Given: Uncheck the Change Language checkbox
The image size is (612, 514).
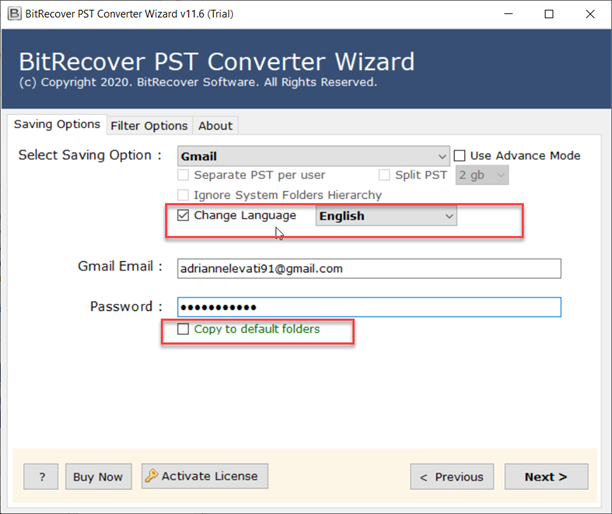Looking at the screenshot, I should [x=183, y=215].
